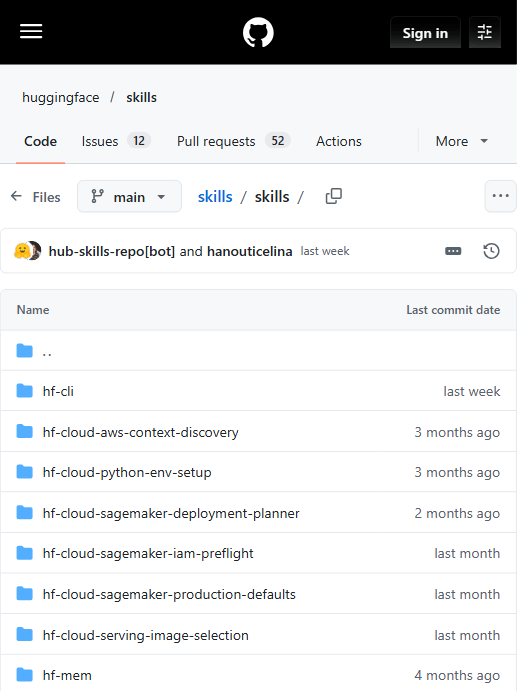The height and width of the screenshot is (691, 517).
Task: Click '2 months ago' in deployment-planner row
Action: (x=457, y=513)
